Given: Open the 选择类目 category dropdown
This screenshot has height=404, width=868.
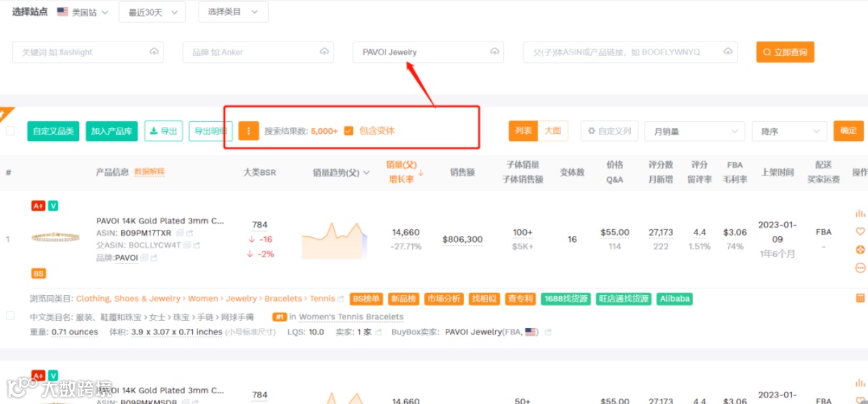Looking at the screenshot, I should 232,12.
